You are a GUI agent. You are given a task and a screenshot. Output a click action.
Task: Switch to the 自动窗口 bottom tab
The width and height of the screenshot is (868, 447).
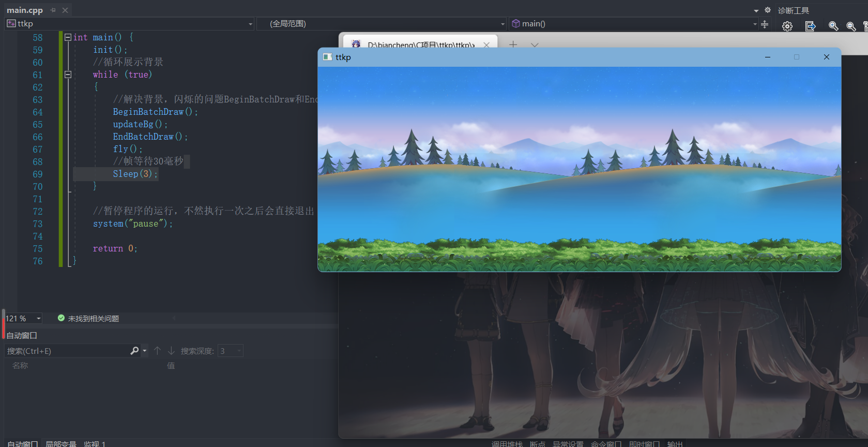[23, 443]
